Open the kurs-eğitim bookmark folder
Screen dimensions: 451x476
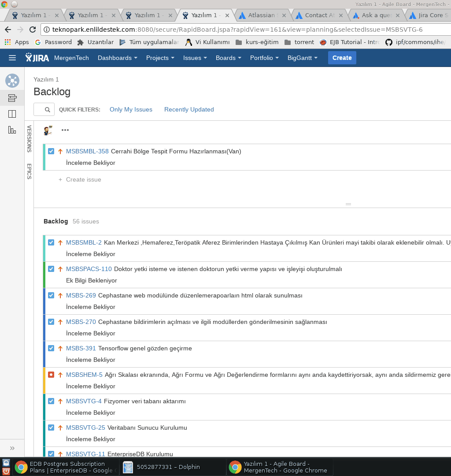coord(257,42)
